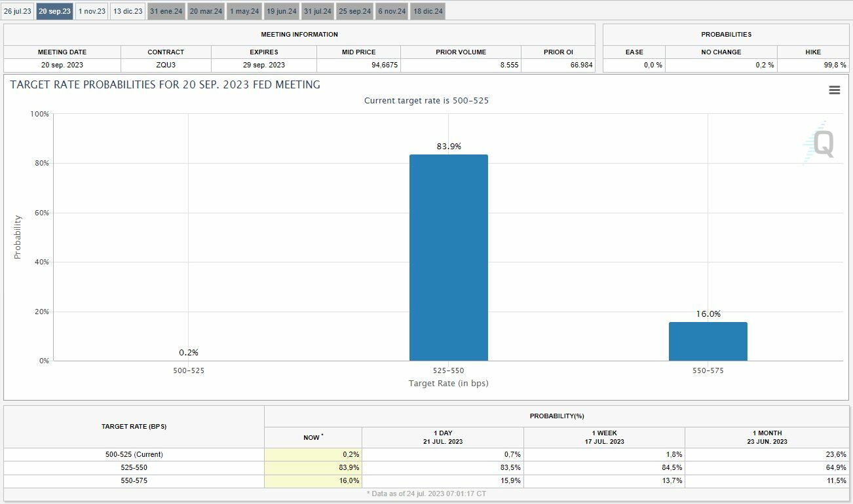Click the 1 MONTH 23 JUN. 2023 header
853x504 pixels.
tap(767, 437)
